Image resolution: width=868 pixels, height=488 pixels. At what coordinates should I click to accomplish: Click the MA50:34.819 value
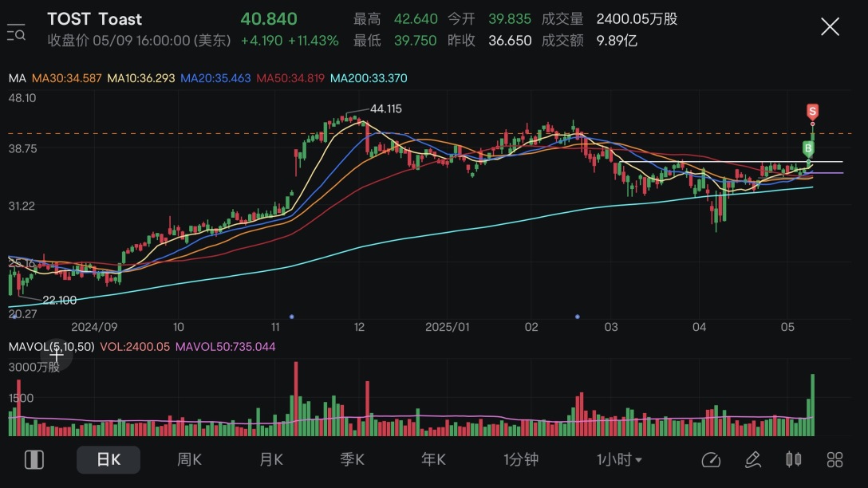[x=290, y=78]
